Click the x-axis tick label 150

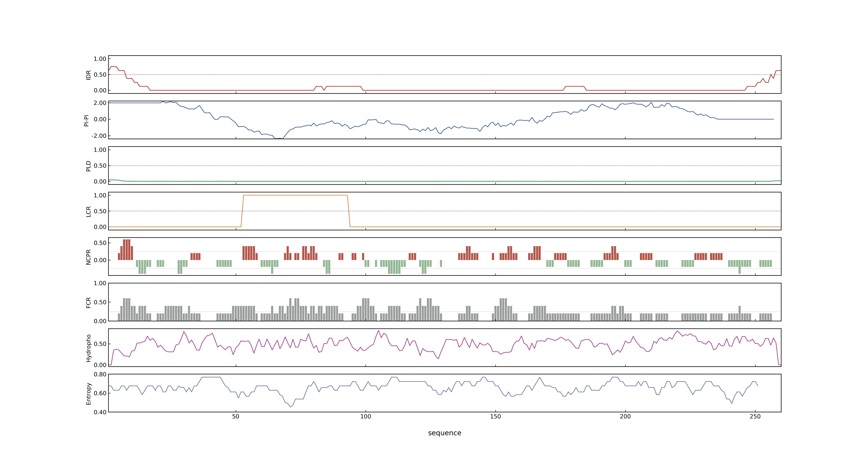495,416
